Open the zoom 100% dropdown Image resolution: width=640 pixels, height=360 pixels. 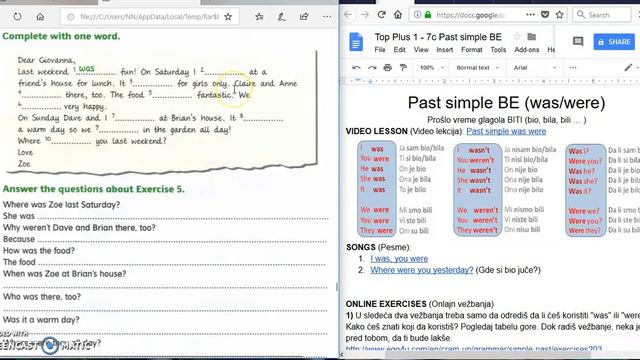[x=432, y=68]
